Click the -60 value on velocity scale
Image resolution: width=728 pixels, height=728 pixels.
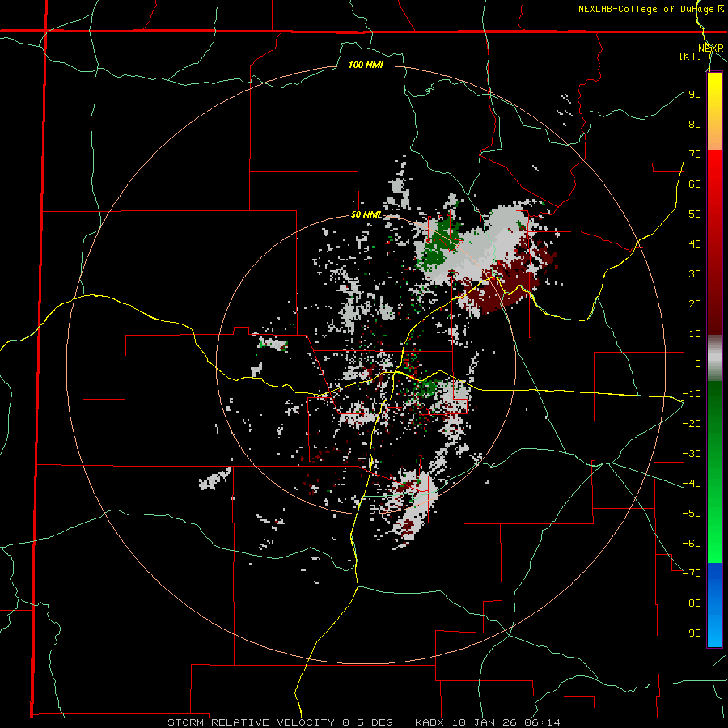pos(692,544)
